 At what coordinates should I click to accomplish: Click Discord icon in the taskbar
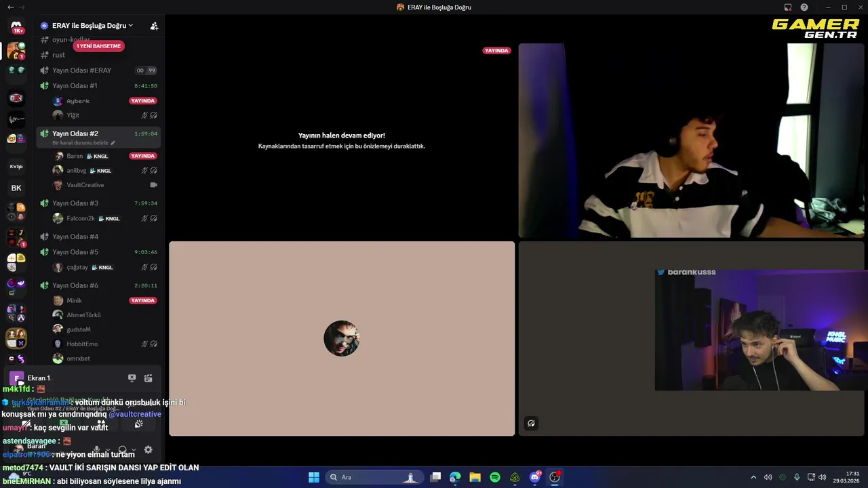(x=535, y=477)
